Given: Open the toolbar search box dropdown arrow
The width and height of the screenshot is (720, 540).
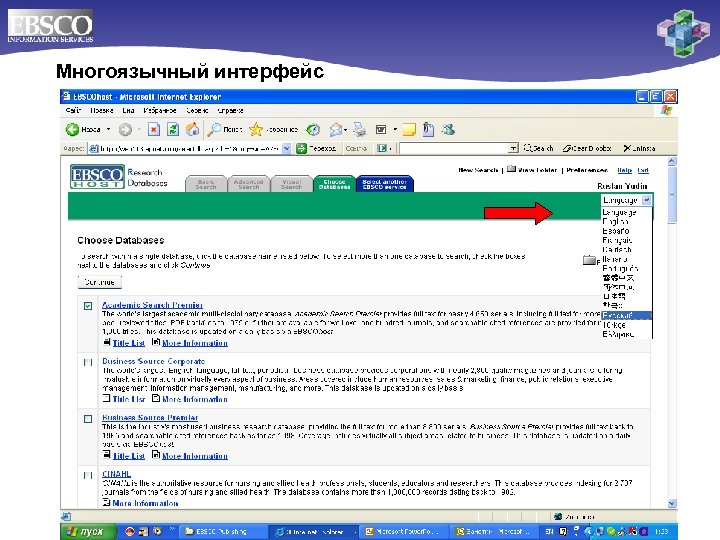Looking at the screenshot, I should pos(513,148).
